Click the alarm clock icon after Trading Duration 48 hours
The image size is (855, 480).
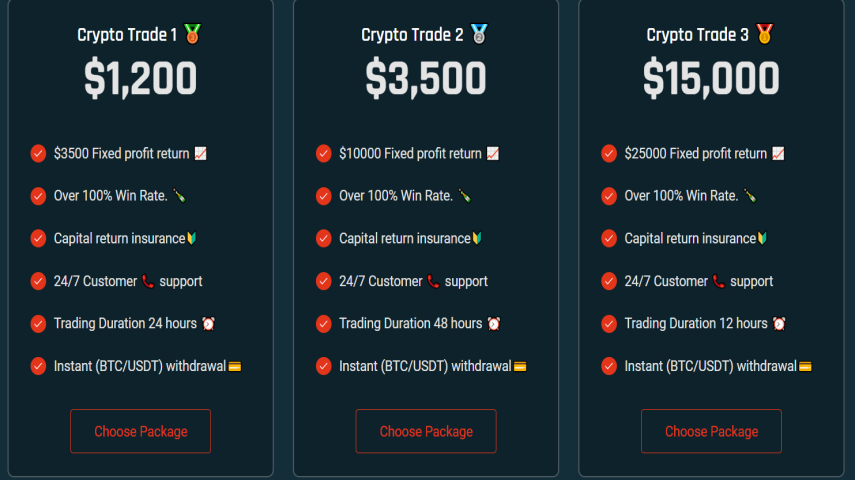coord(494,324)
